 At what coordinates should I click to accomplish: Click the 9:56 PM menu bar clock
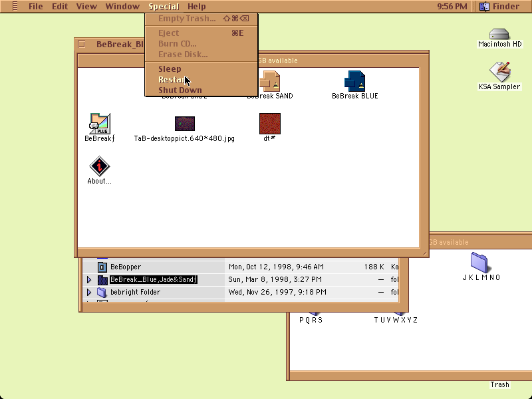pos(452,7)
